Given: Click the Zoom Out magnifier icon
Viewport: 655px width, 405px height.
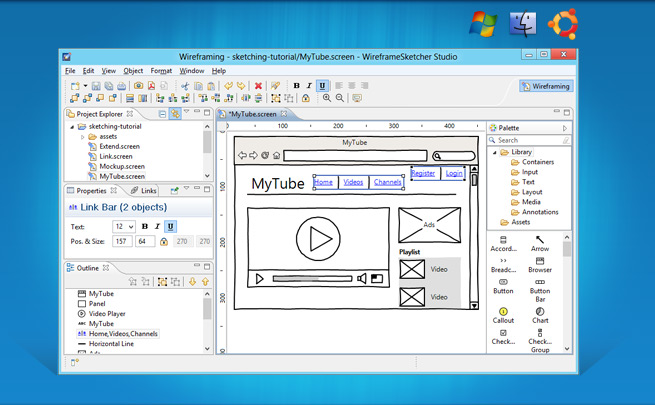Looking at the screenshot, I should pos(340,98).
